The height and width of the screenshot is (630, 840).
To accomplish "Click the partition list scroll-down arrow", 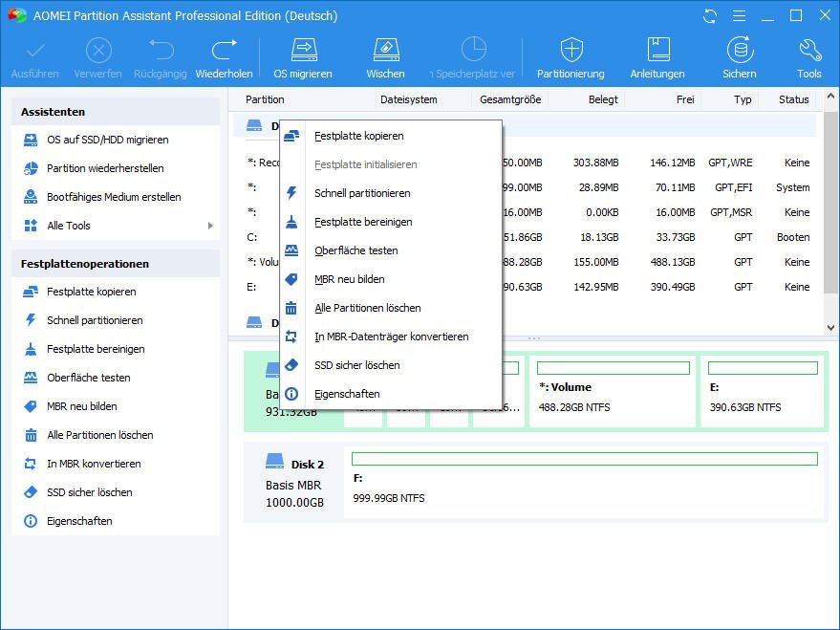I will [x=829, y=327].
